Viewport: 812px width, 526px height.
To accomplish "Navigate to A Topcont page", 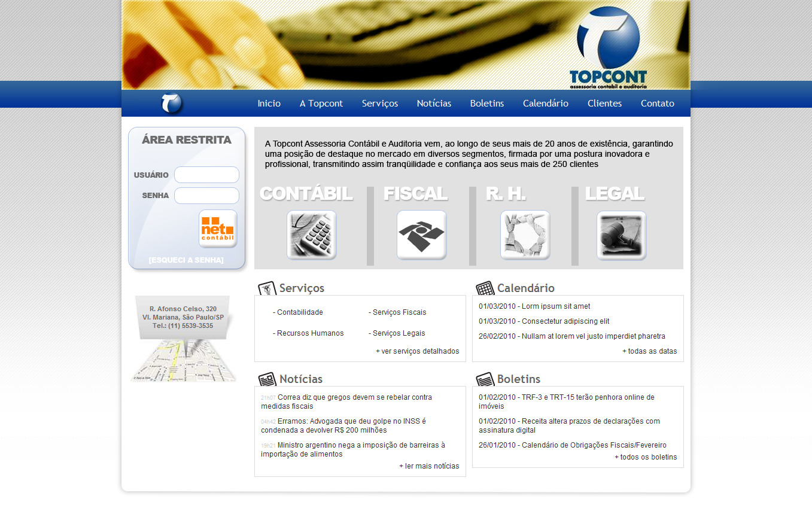I will point(321,104).
